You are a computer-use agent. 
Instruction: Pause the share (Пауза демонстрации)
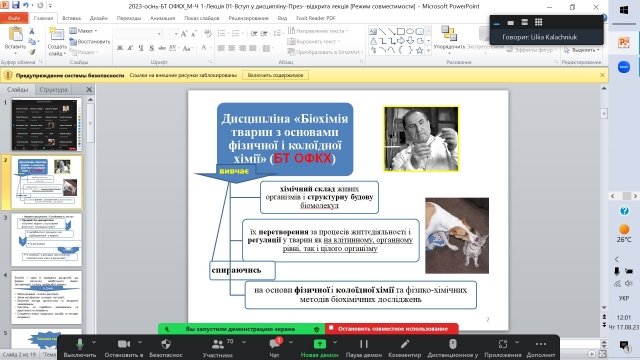pos(364,348)
